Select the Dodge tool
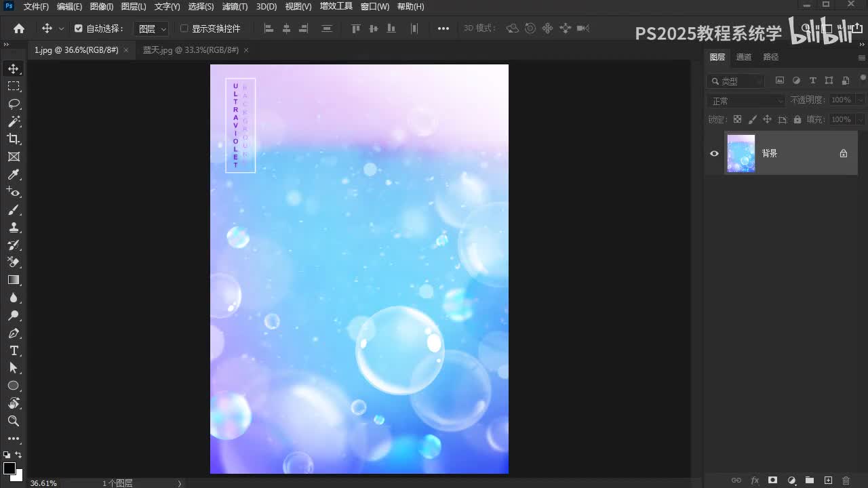 (14, 315)
